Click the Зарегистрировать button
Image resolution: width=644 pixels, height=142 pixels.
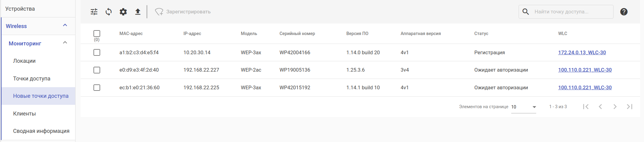click(x=183, y=12)
